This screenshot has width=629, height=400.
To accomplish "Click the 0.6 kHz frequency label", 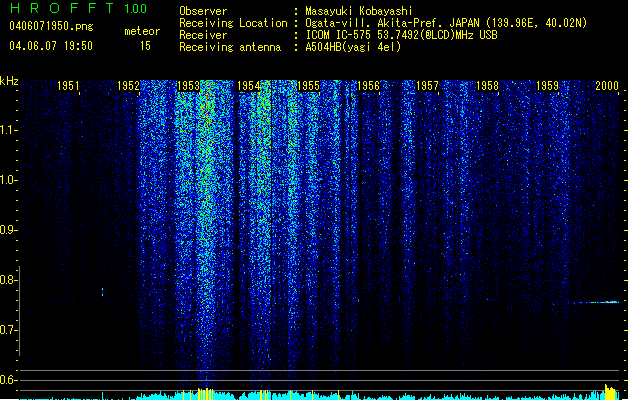I will 8,380.
